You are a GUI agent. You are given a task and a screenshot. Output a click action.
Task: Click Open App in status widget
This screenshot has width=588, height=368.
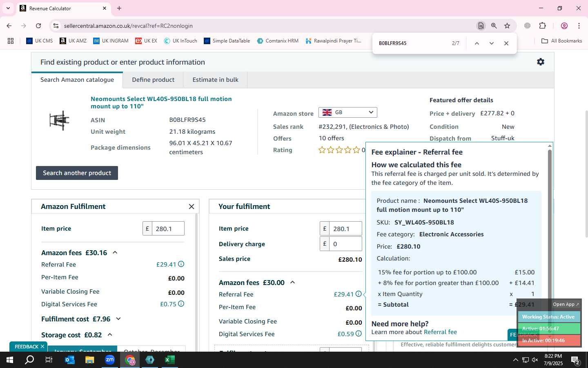coord(566,304)
